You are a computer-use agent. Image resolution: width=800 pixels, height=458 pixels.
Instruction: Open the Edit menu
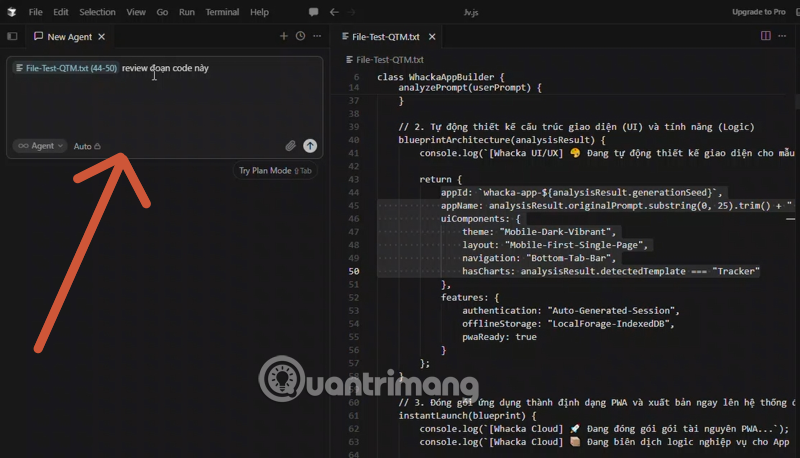coord(61,12)
